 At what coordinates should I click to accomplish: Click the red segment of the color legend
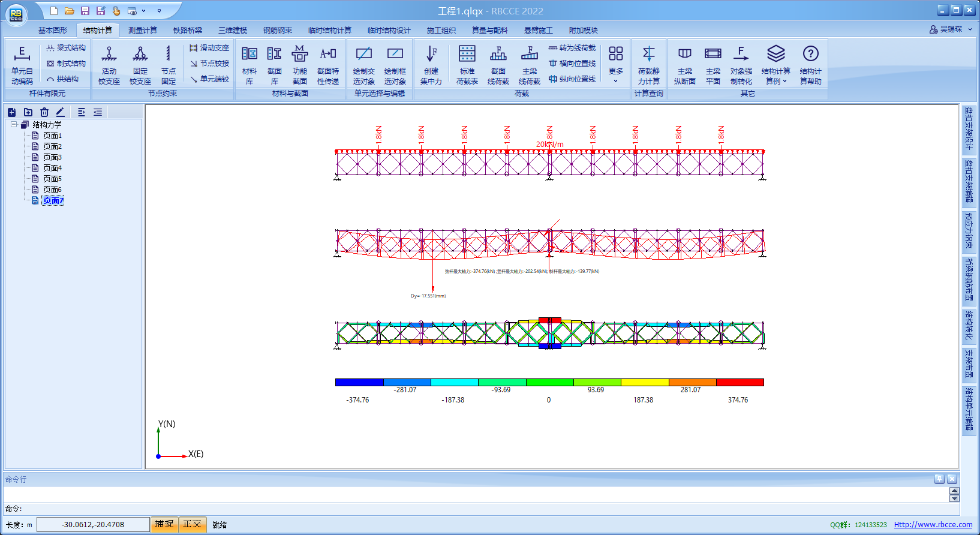(x=739, y=382)
